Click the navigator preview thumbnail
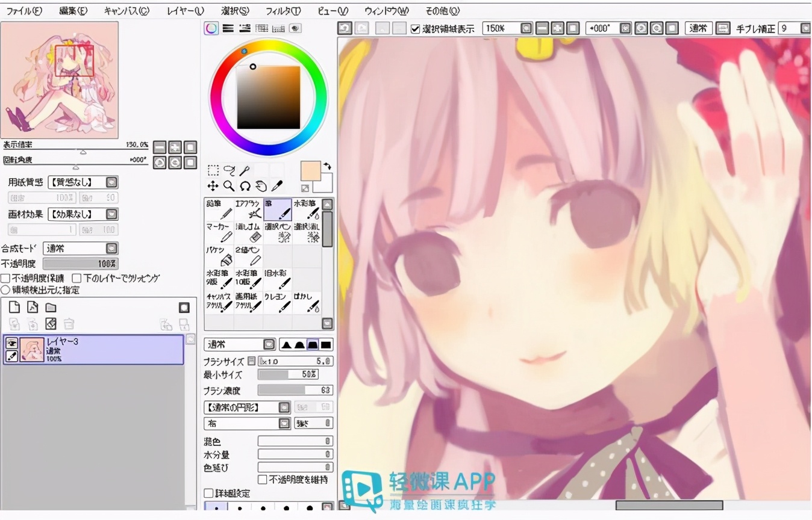Image resolution: width=812 pixels, height=520 pixels. [60, 79]
